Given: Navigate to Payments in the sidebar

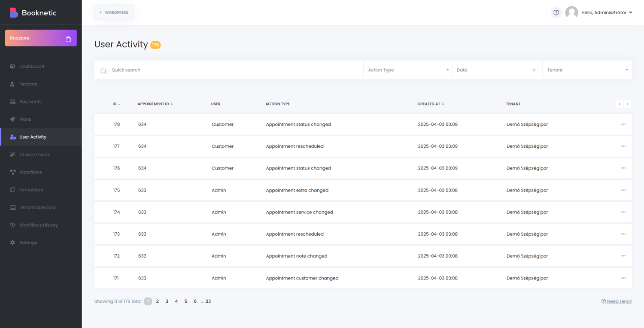Looking at the screenshot, I should [41, 102].
